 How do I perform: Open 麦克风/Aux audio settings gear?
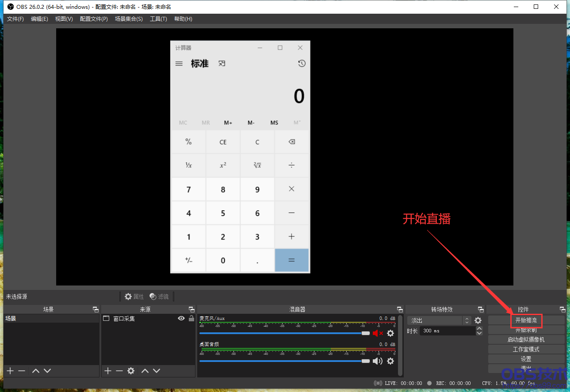pos(390,333)
